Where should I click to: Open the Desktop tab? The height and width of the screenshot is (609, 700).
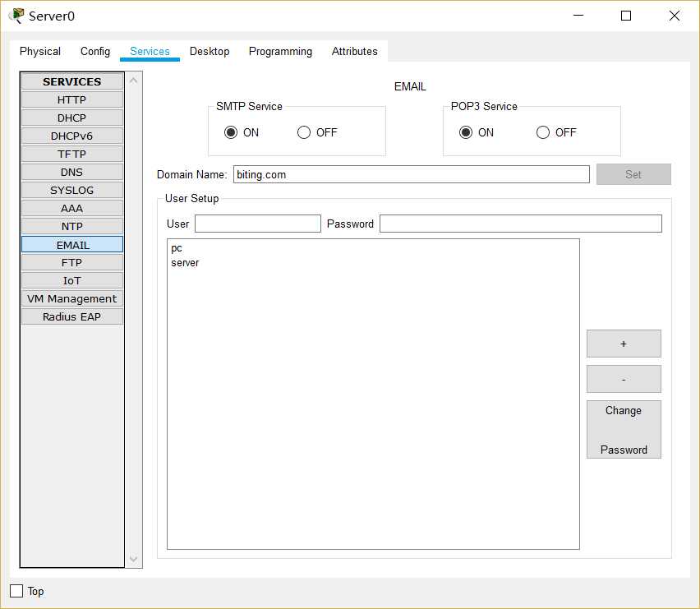(210, 51)
